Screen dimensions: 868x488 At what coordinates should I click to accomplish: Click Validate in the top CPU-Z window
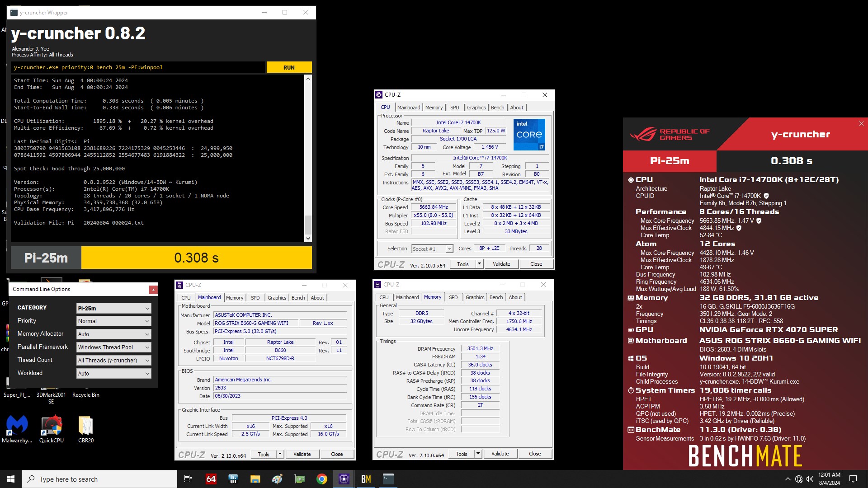[501, 264]
